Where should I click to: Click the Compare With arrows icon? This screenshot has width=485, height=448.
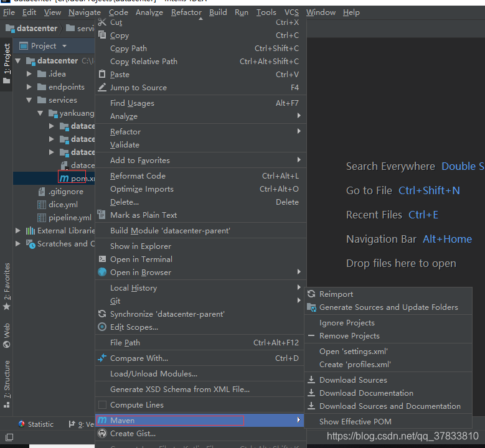point(102,358)
